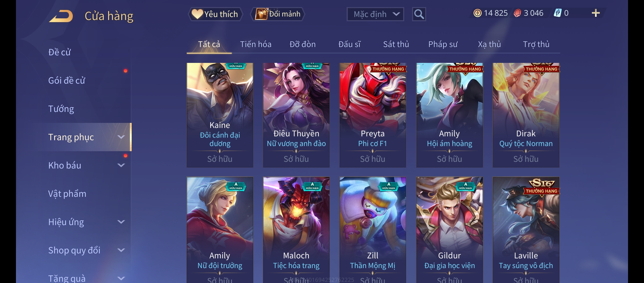Select Kaine Đôi cánh đại dương skin
This screenshot has width=644, height=283.
[x=220, y=115]
